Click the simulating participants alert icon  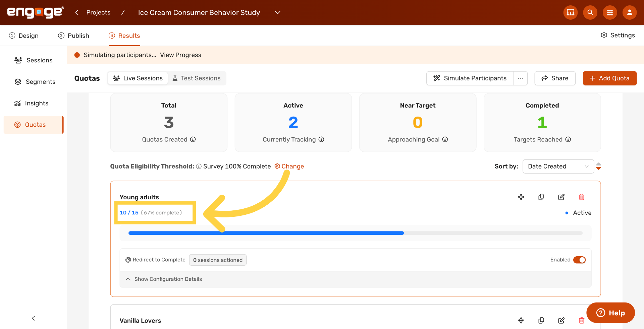tap(77, 55)
